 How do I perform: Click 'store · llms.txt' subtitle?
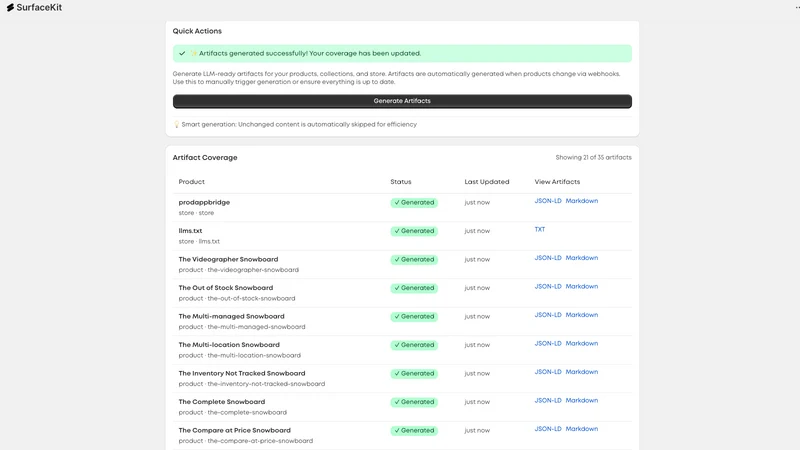(x=199, y=241)
